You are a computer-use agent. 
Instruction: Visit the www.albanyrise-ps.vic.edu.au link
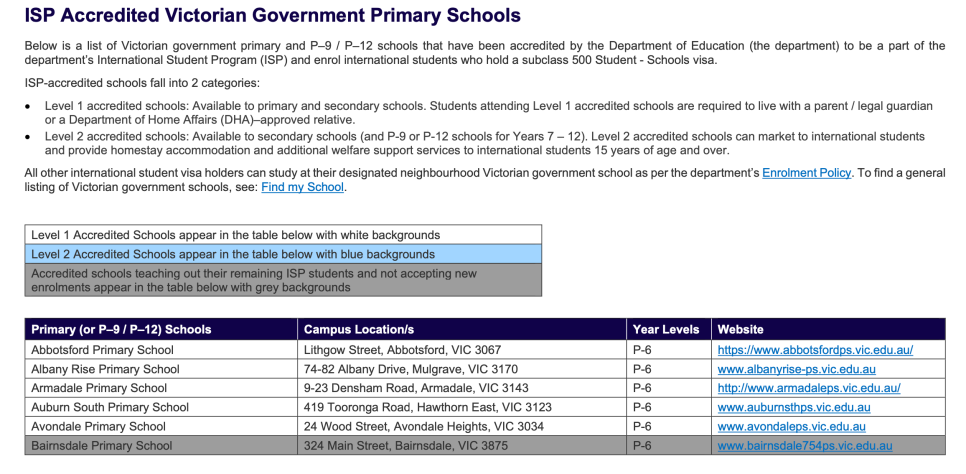click(x=796, y=369)
